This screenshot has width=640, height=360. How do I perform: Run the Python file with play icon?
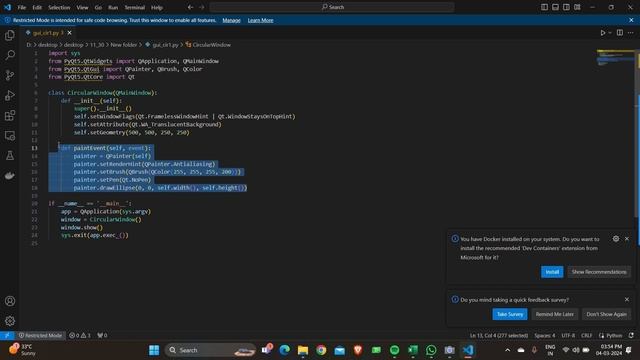click(x=602, y=33)
